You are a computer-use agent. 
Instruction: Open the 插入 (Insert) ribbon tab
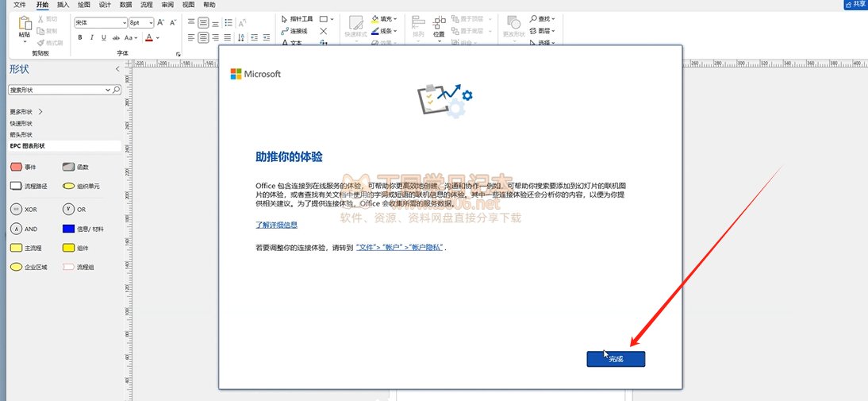point(63,5)
